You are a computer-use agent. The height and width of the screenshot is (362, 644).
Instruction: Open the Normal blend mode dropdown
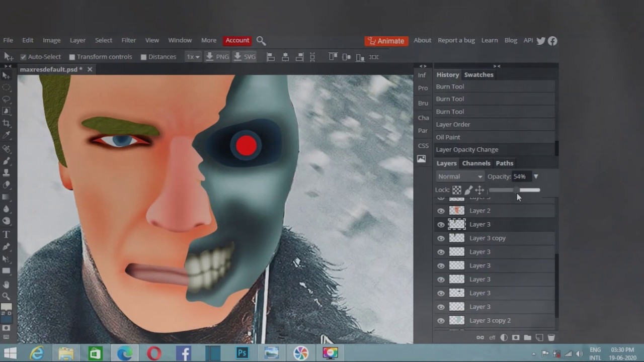click(460, 176)
